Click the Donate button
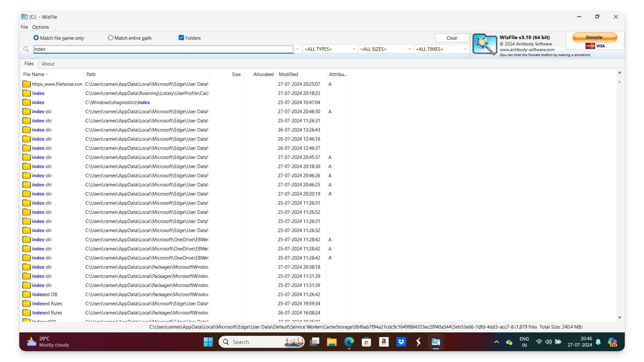 click(x=594, y=37)
